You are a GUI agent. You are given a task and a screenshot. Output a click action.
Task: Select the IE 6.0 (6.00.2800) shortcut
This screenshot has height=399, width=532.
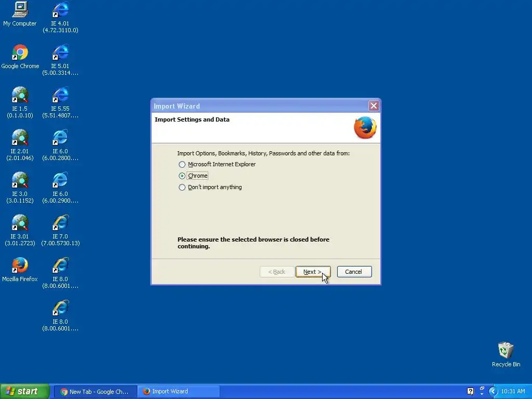click(60, 145)
